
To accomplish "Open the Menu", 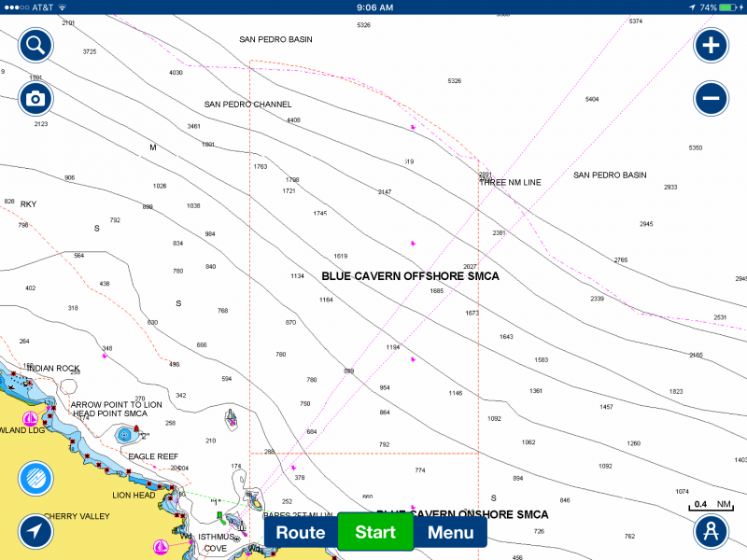I will (x=451, y=532).
